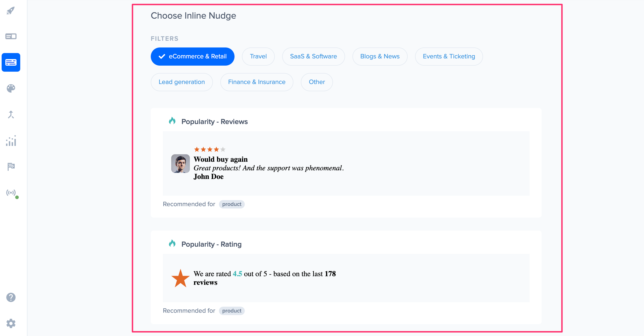Choose the Other filter chip

pos(316,82)
